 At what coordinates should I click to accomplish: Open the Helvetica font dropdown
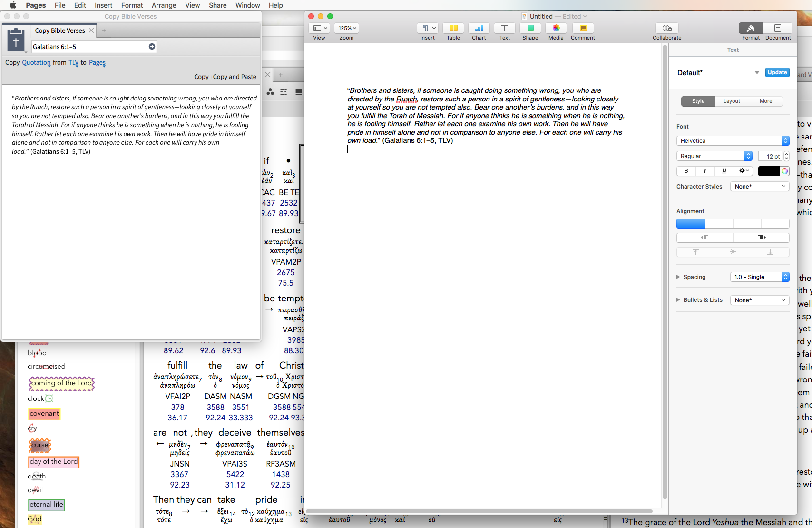click(x=733, y=141)
